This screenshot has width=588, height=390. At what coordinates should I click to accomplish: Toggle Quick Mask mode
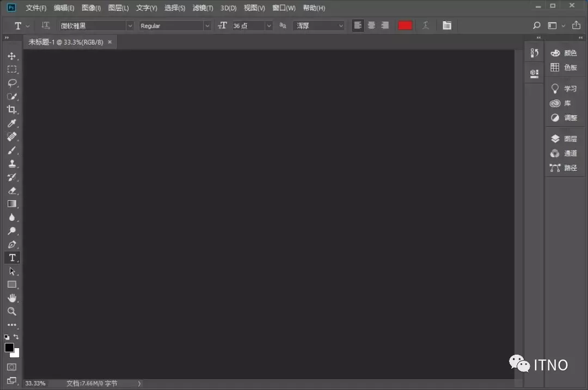[x=11, y=367]
